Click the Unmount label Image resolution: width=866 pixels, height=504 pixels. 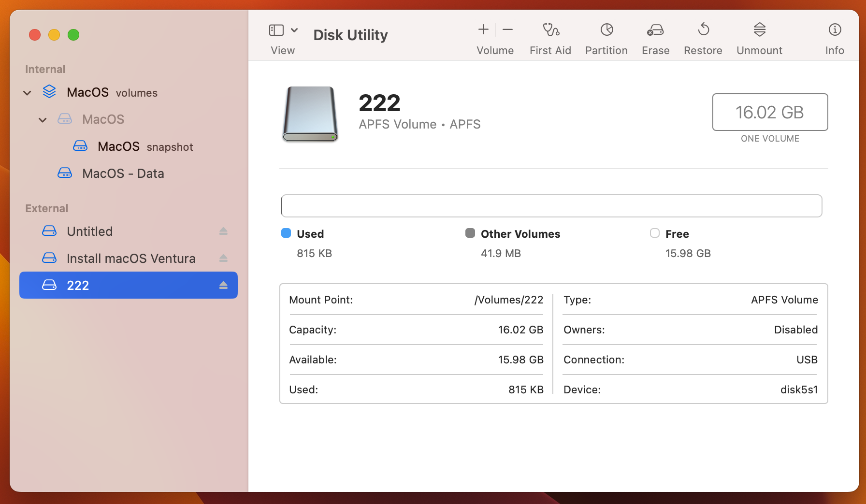(759, 50)
